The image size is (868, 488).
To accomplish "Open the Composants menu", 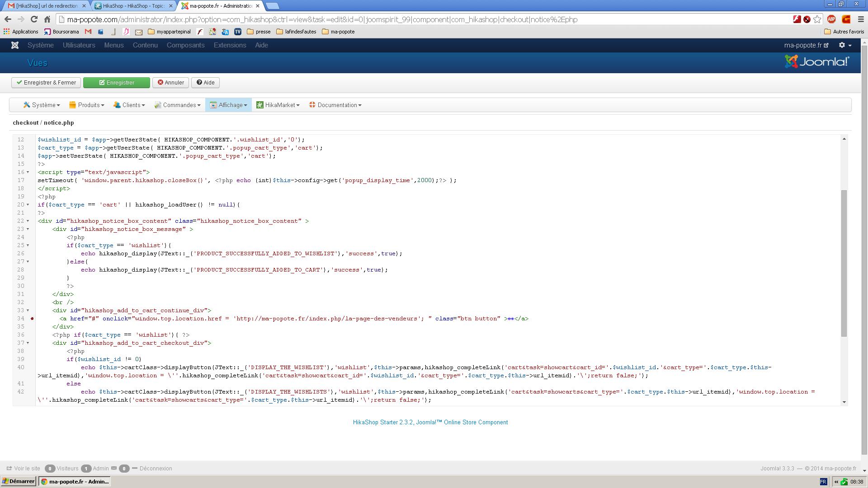I will coord(185,45).
